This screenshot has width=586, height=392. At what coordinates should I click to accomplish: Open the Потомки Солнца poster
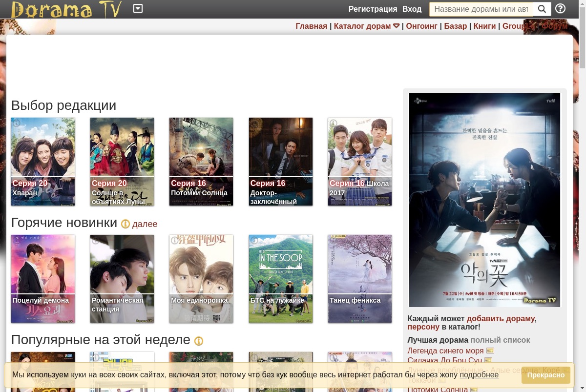pos(201,162)
